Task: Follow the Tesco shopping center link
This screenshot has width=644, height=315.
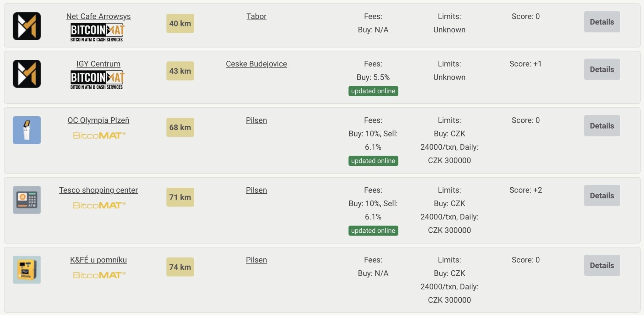Action: pyautogui.click(x=98, y=190)
